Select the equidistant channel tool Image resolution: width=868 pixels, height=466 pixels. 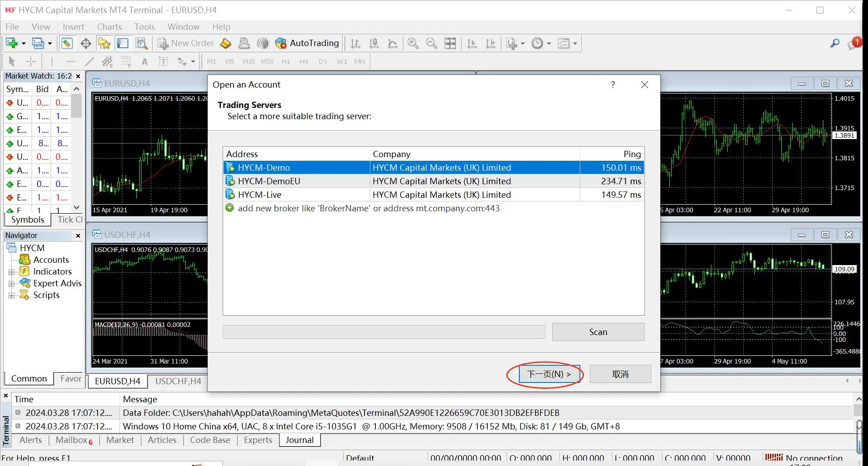(107, 61)
